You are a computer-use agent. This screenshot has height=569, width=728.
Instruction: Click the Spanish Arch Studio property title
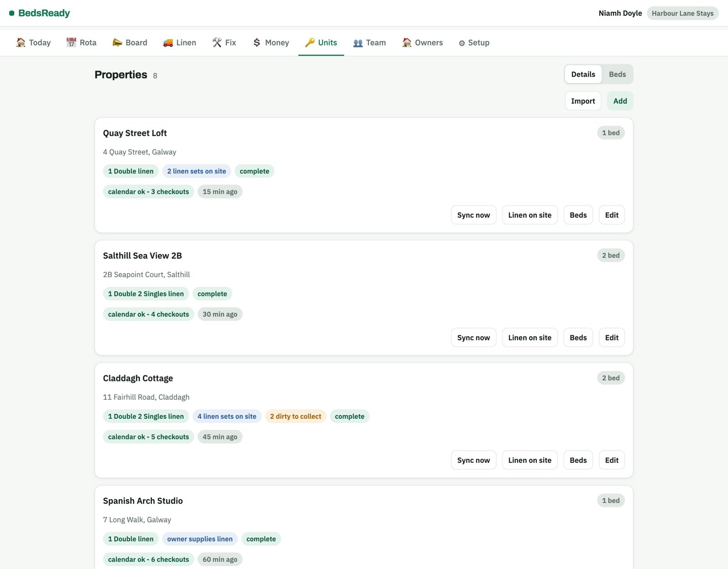click(143, 501)
